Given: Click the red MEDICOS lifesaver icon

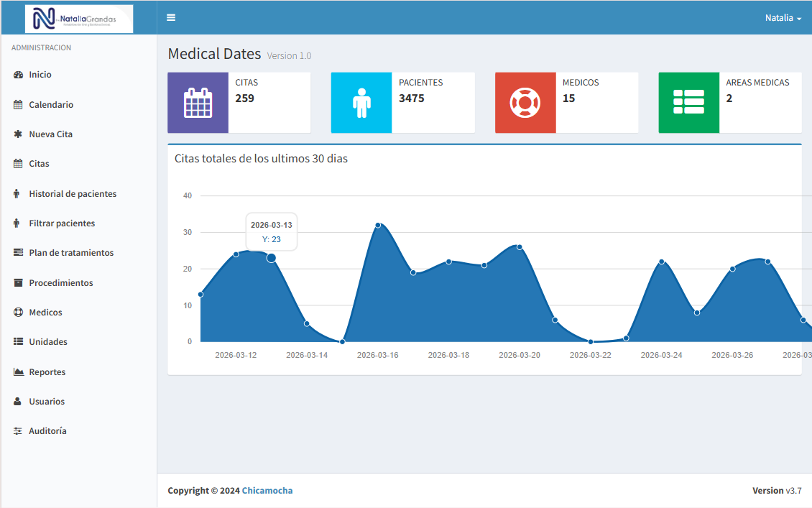Looking at the screenshot, I should (525, 102).
